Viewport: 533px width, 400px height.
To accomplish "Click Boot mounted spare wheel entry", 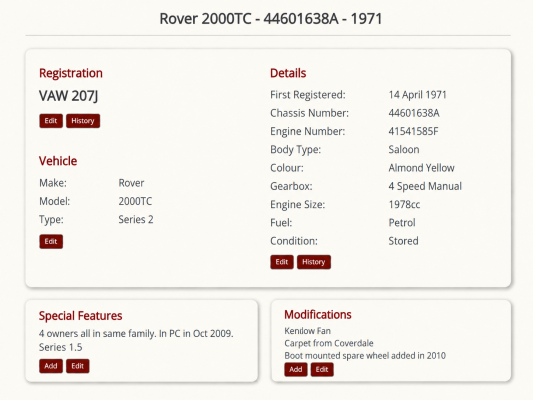I will click(x=365, y=356).
